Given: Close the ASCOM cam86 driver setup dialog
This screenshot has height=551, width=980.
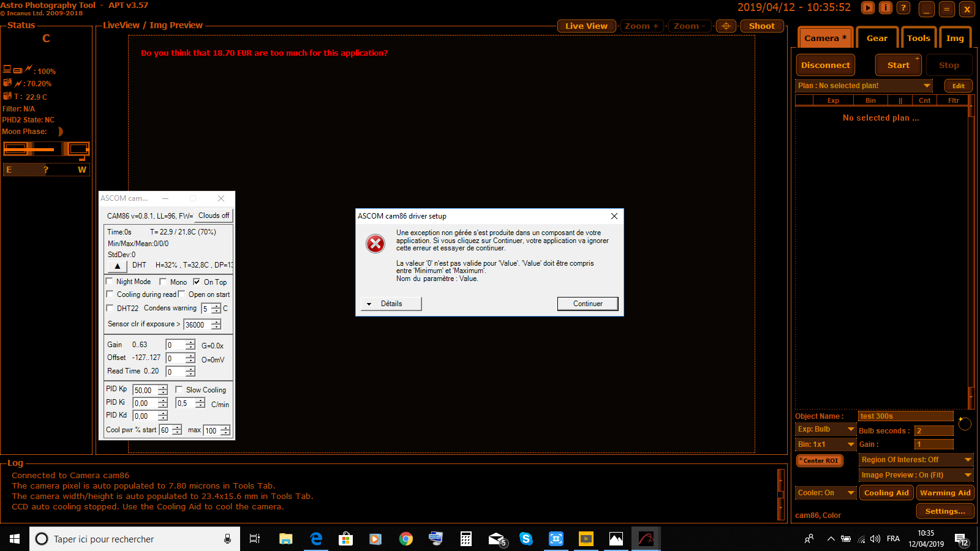Looking at the screenshot, I should [614, 216].
